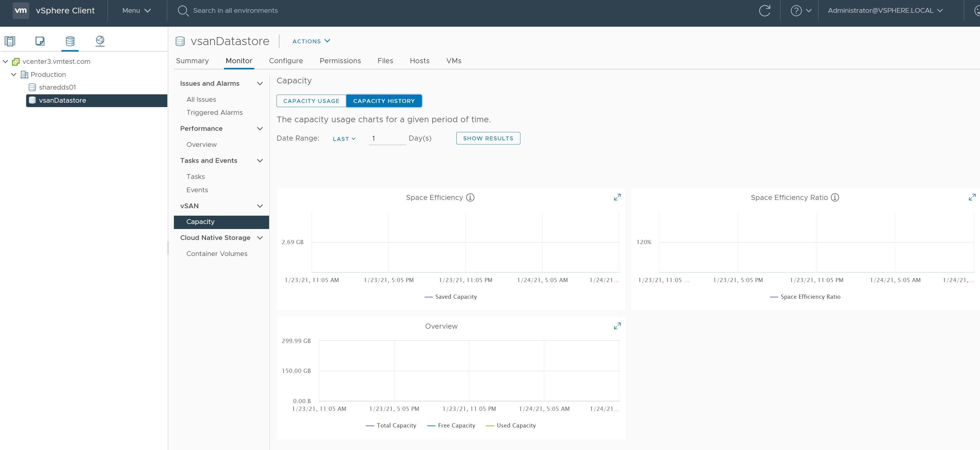
Task: Open the help question mark icon
Action: click(x=796, y=11)
